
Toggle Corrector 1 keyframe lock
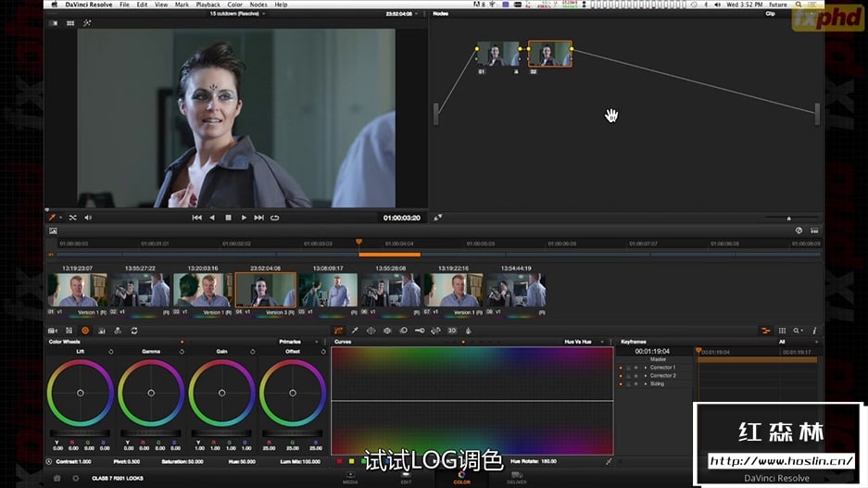coord(628,368)
